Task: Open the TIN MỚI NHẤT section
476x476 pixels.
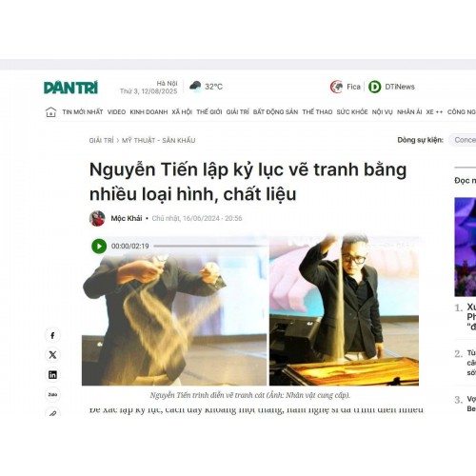Action: 83,112
